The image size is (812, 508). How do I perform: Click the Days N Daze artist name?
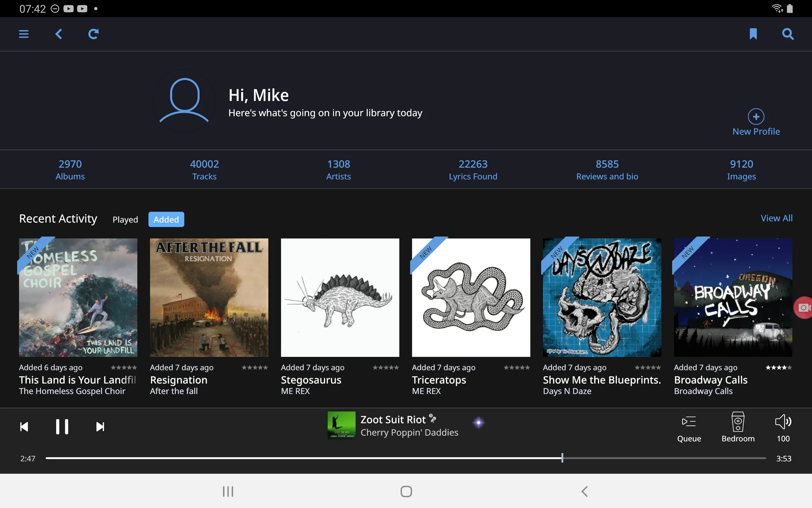pos(567,391)
